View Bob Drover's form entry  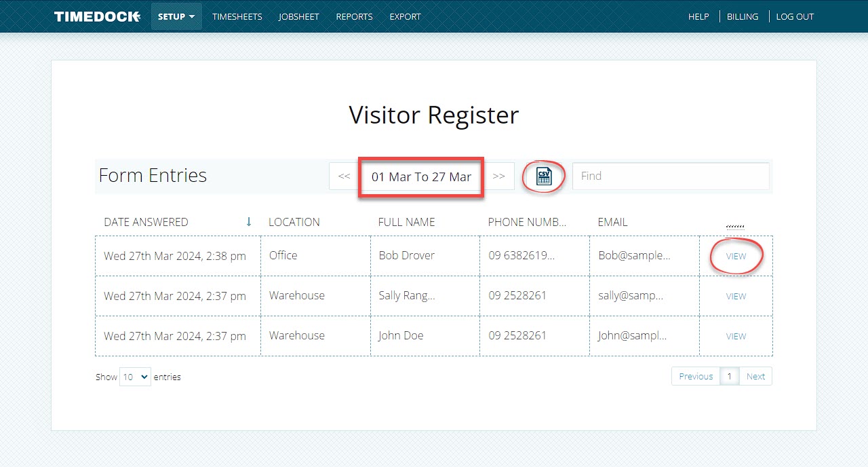[736, 257]
